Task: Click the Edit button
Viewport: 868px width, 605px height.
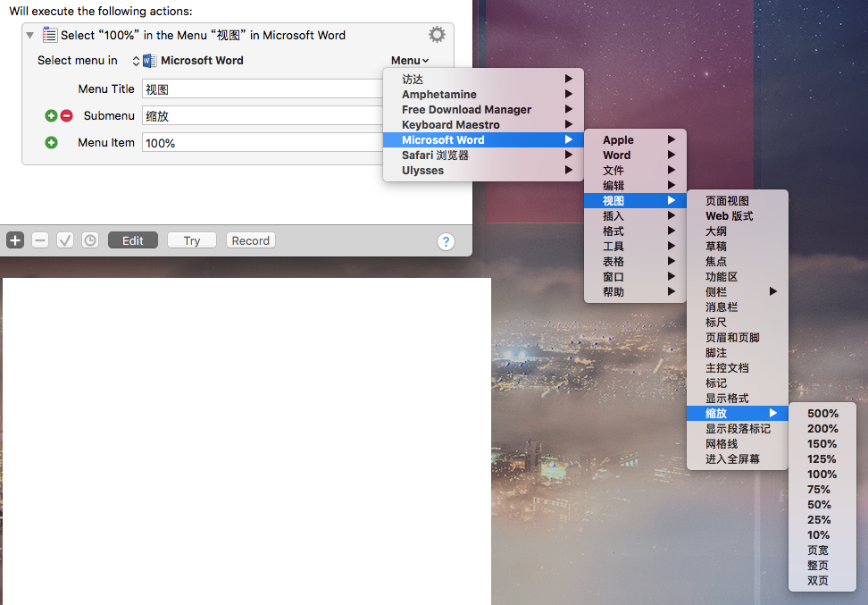Action: (x=132, y=239)
